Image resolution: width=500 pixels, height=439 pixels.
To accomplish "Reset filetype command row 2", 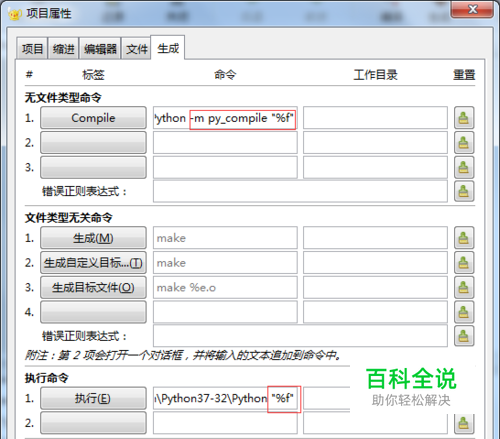I will pyautogui.click(x=464, y=143).
